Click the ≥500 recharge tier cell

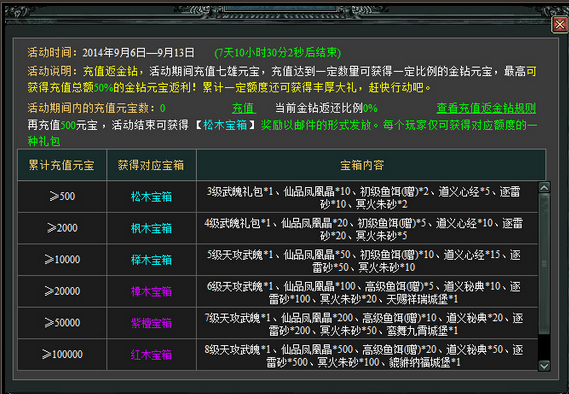[62, 197]
